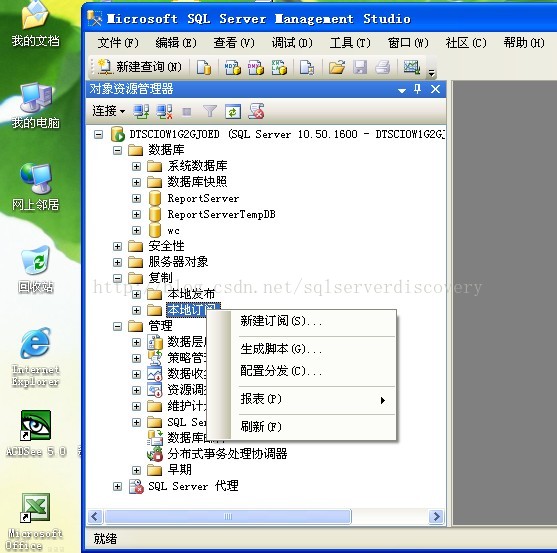
Task: Click the Refresh icon in Object Explorer
Action: (x=233, y=112)
